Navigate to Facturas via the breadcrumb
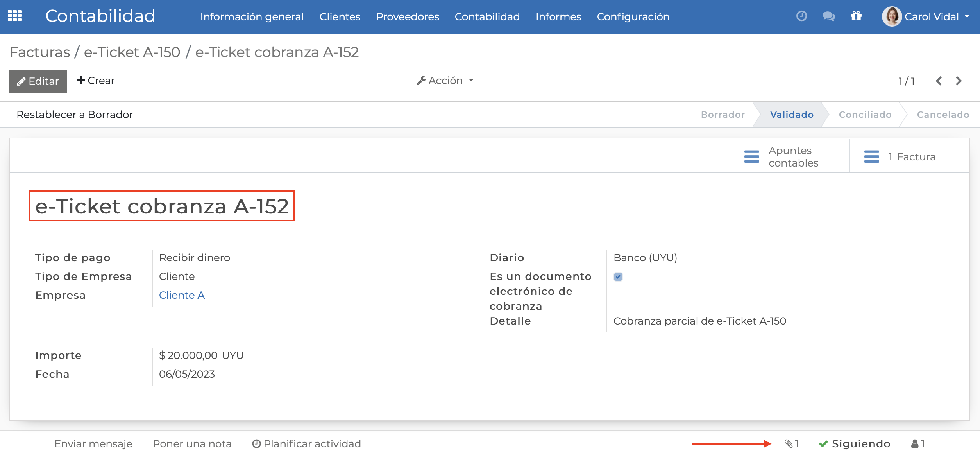 pos(39,52)
